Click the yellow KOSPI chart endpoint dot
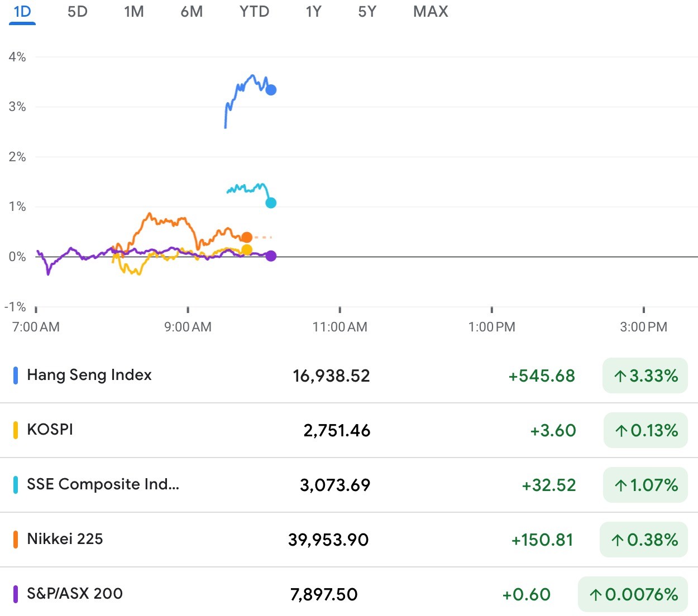This screenshot has width=698, height=616. coord(247,250)
